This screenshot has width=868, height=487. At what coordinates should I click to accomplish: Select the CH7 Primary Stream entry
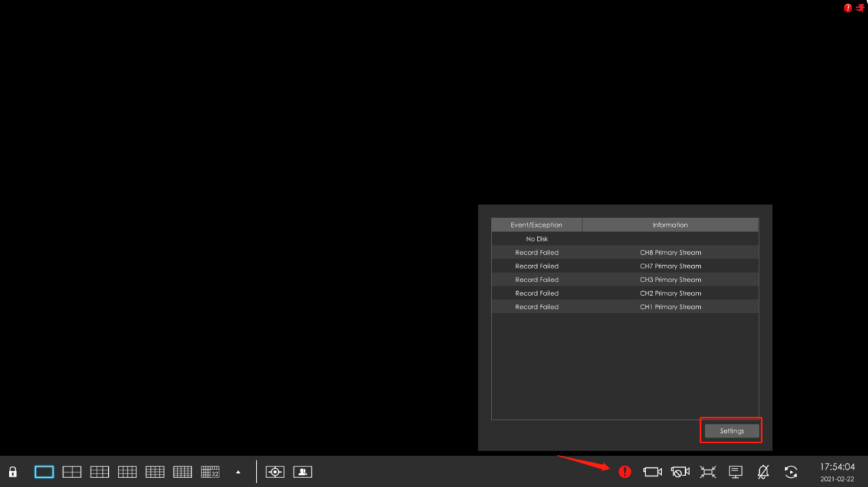pyautogui.click(x=671, y=266)
